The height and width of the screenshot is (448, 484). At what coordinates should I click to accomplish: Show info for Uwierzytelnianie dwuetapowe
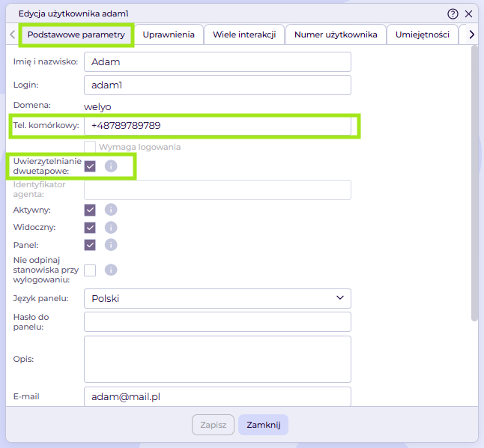[111, 166]
